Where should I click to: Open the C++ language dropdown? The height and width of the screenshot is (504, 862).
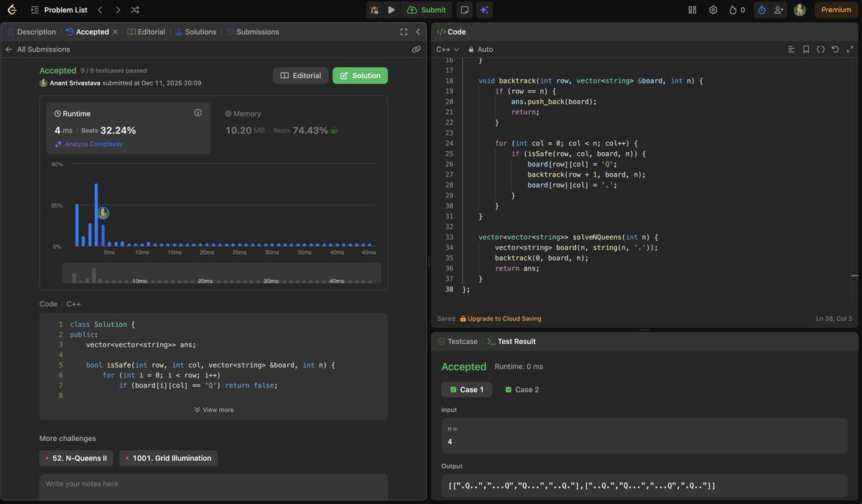[448, 50]
